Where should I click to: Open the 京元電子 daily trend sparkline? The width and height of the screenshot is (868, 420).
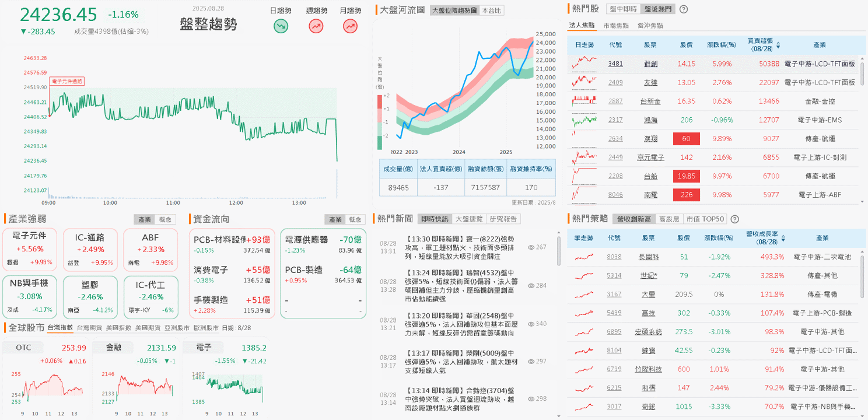[584, 157]
